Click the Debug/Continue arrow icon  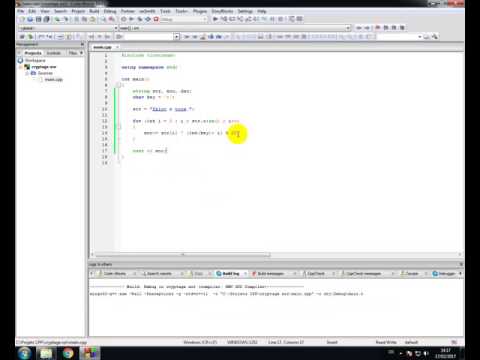(x=215, y=19)
